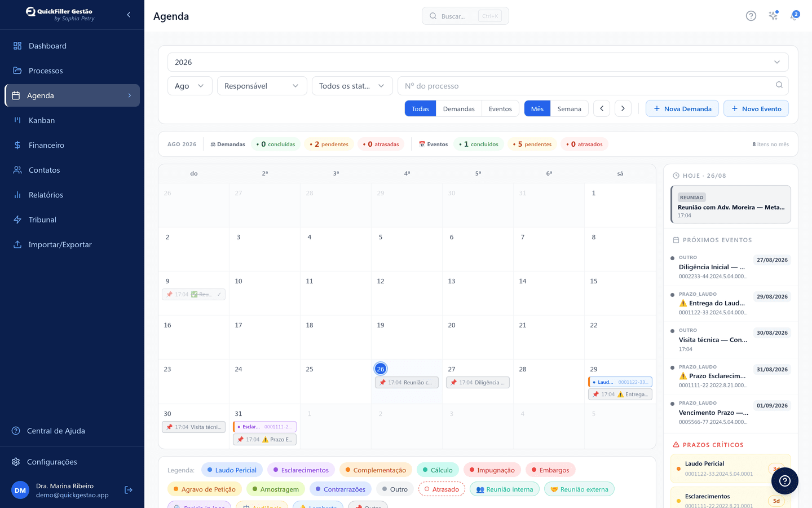
Task: Switch to Semana view
Action: click(570, 108)
